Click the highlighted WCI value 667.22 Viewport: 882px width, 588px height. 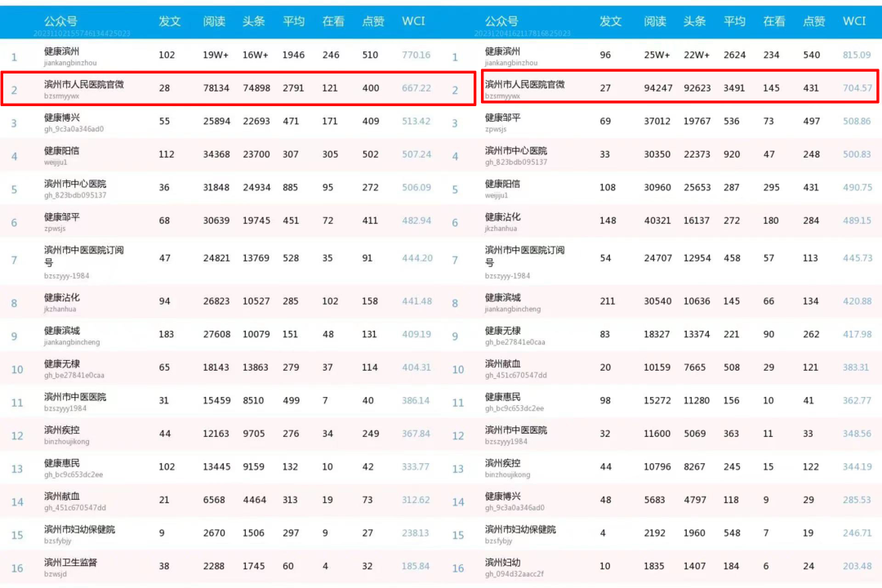coord(416,88)
